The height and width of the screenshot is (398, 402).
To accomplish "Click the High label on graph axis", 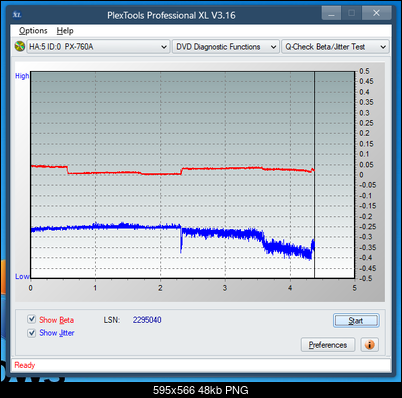I will click(x=22, y=76).
